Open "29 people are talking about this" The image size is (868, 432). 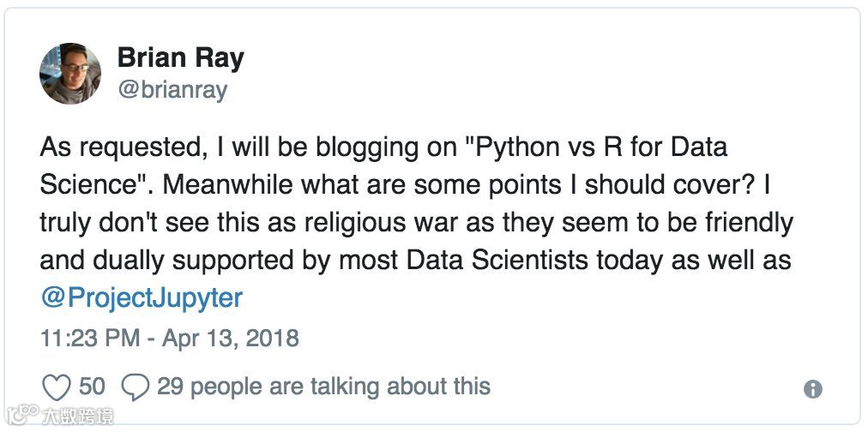point(323,387)
